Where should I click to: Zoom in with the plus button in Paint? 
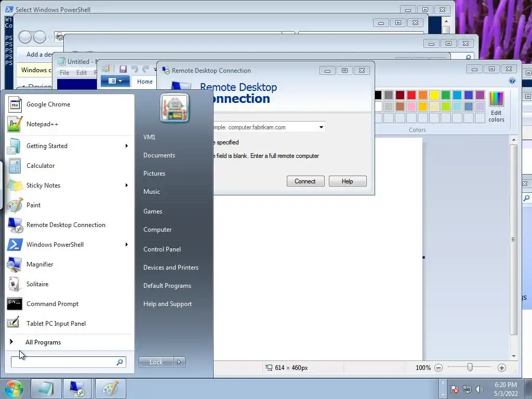pos(501,368)
